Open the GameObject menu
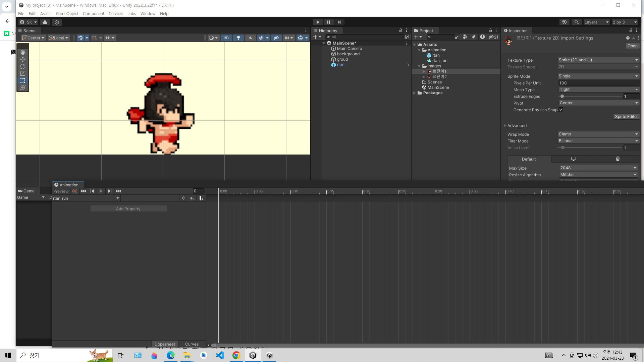The width and height of the screenshot is (644, 362). pyautogui.click(x=67, y=13)
